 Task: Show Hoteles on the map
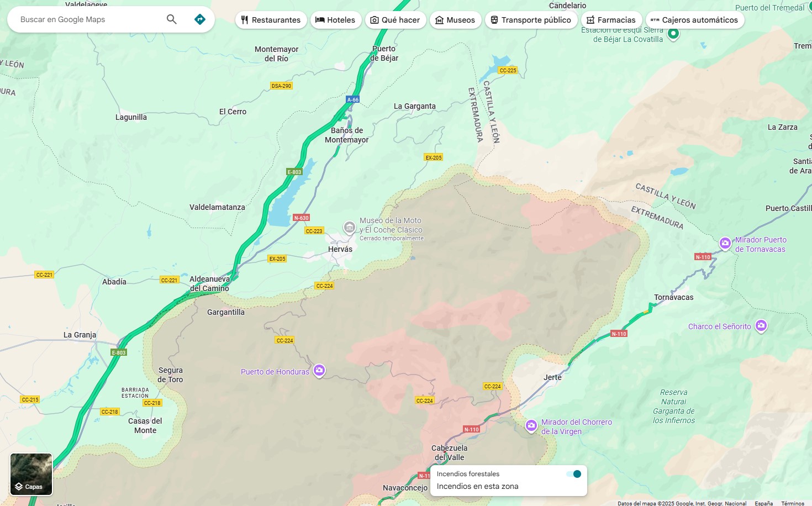[x=336, y=20]
